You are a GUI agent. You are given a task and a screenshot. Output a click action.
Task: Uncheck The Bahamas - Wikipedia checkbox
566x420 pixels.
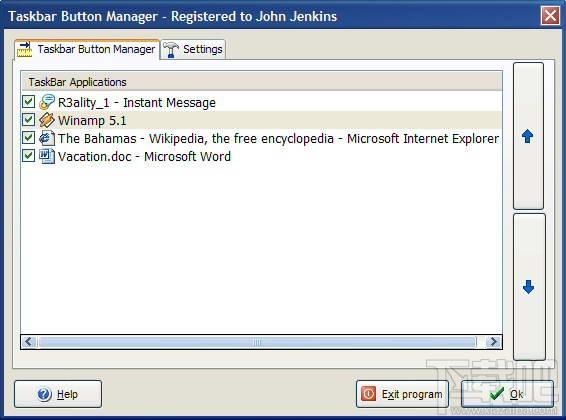click(x=28, y=138)
